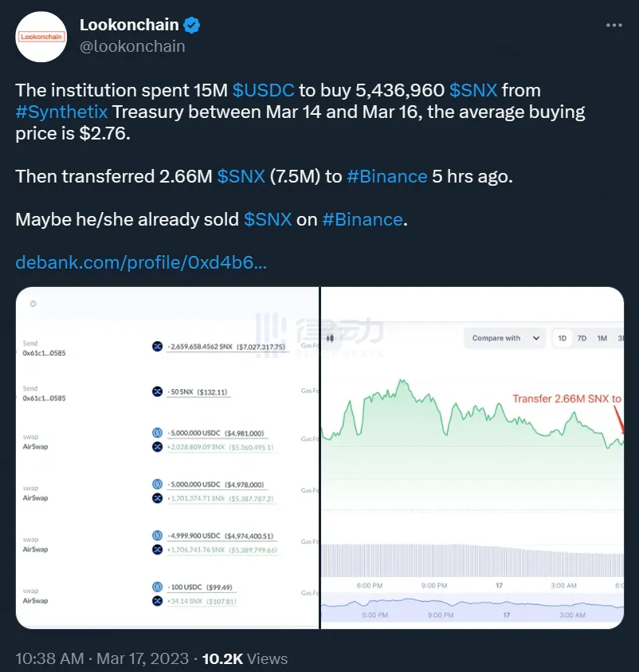The width and height of the screenshot is (639, 672).
Task: Click the blue verified badge beside Lookonchain
Action: [x=191, y=26]
